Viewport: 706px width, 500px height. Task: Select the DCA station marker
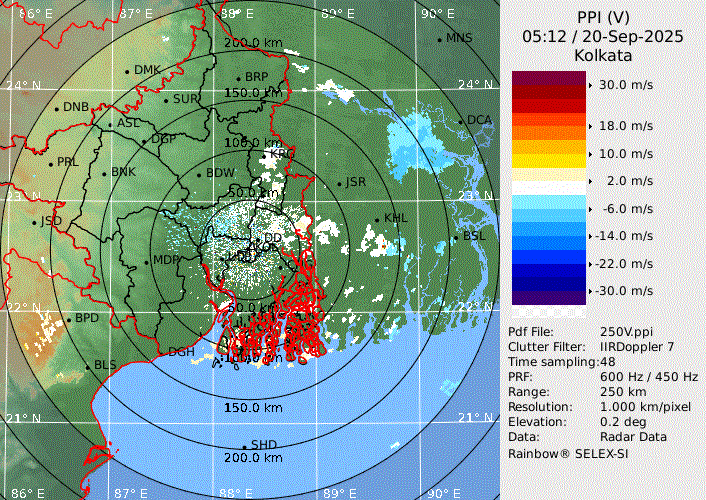click(x=462, y=121)
